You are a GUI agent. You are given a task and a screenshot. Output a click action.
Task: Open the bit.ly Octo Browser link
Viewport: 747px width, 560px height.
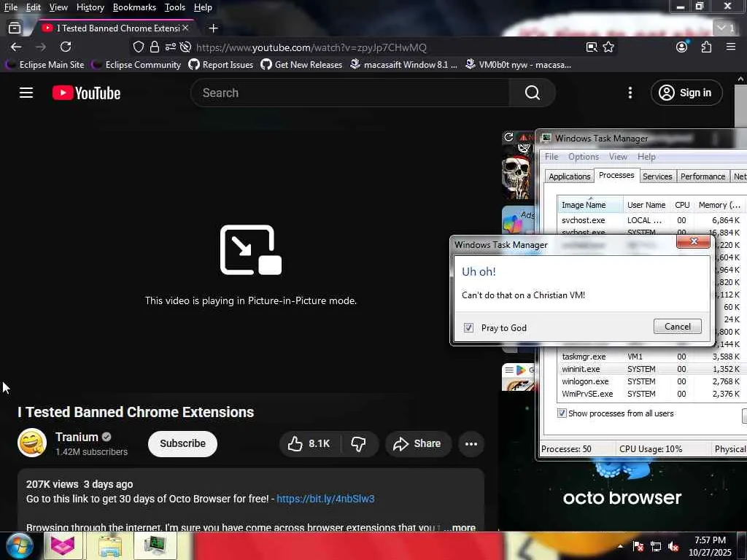(x=325, y=499)
